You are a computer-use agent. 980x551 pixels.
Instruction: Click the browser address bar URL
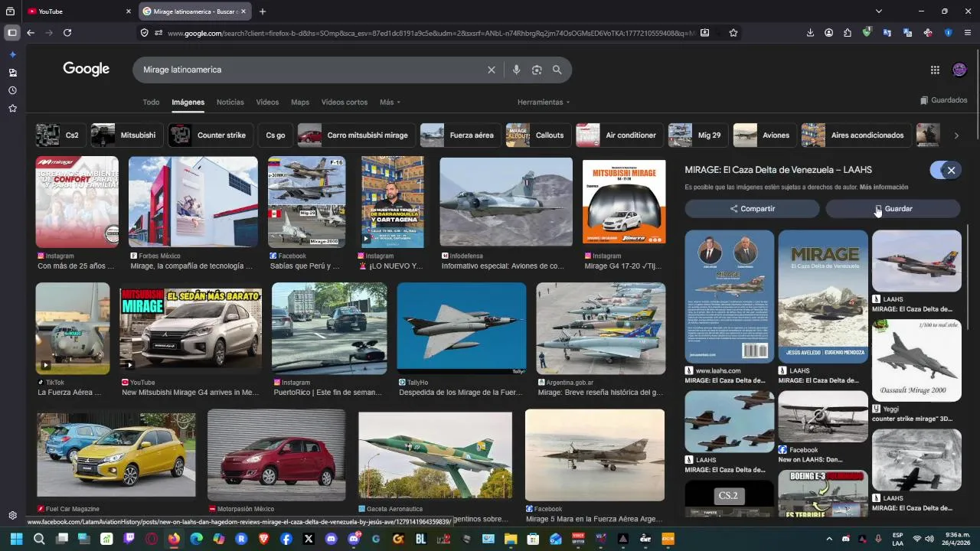(x=430, y=33)
